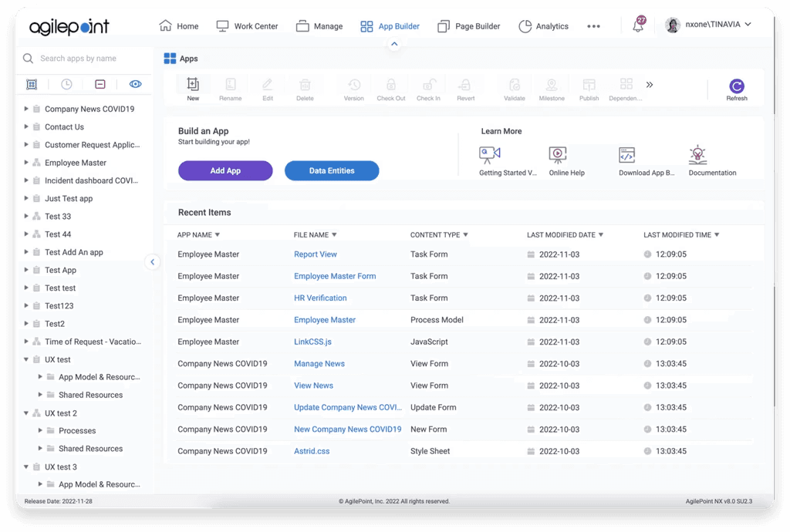Viewport: 790px width, 532px height.
Task: Collapse the top navigation with up chevron
Action: [394, 44]
